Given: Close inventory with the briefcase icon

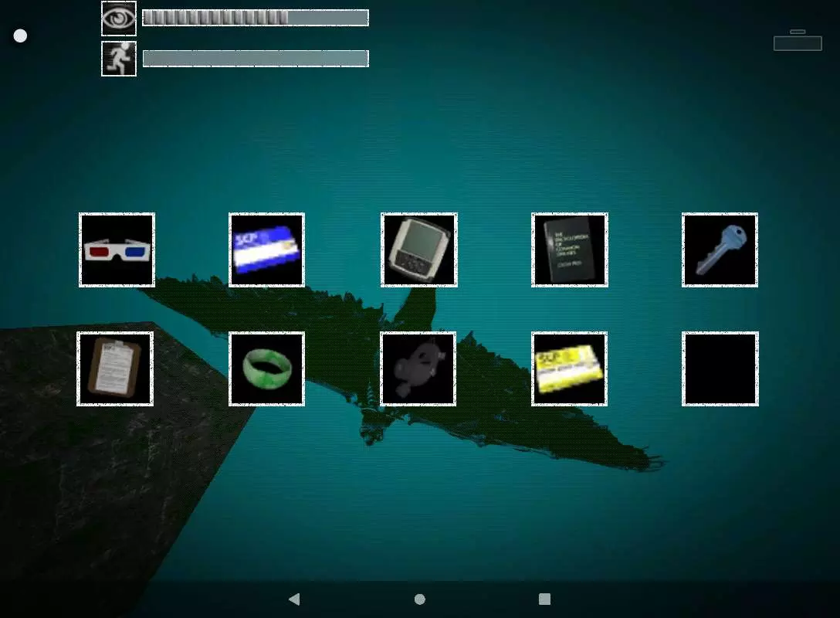Looking at the screenshot, I should click(x=798, y=40).
